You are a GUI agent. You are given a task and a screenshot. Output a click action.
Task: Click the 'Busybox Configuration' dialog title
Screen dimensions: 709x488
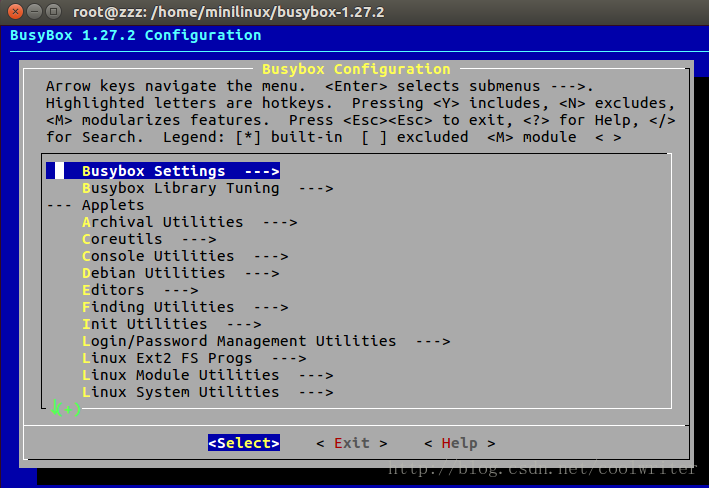point(356,69)
